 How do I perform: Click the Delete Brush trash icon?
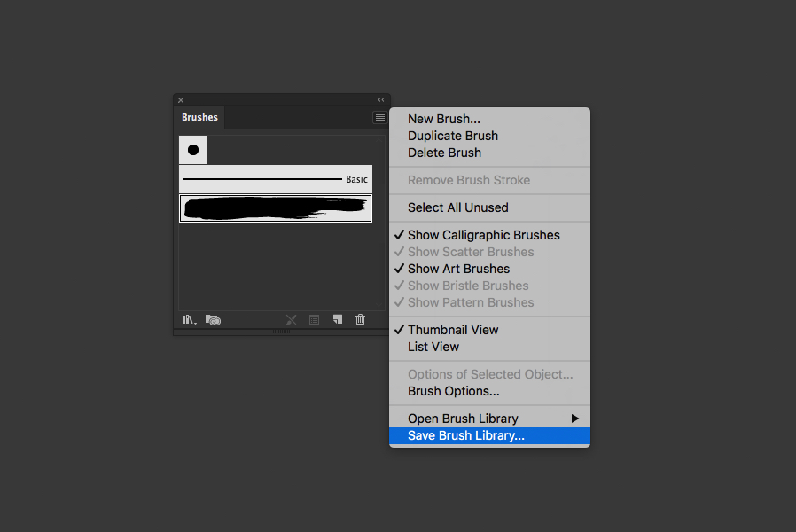pyautogui.click(x=360, y=319)
